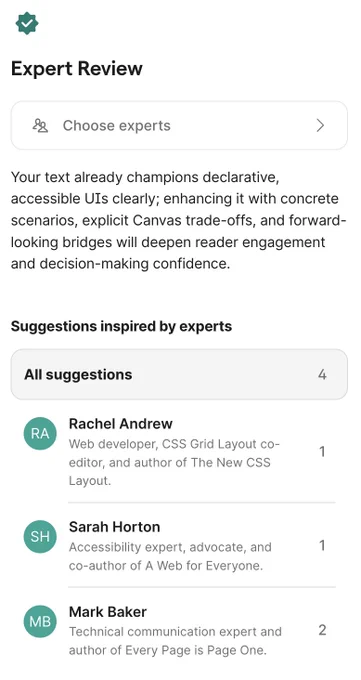Click Mark Baker's bio description text

pyautogui.click(x=175, y=641)
